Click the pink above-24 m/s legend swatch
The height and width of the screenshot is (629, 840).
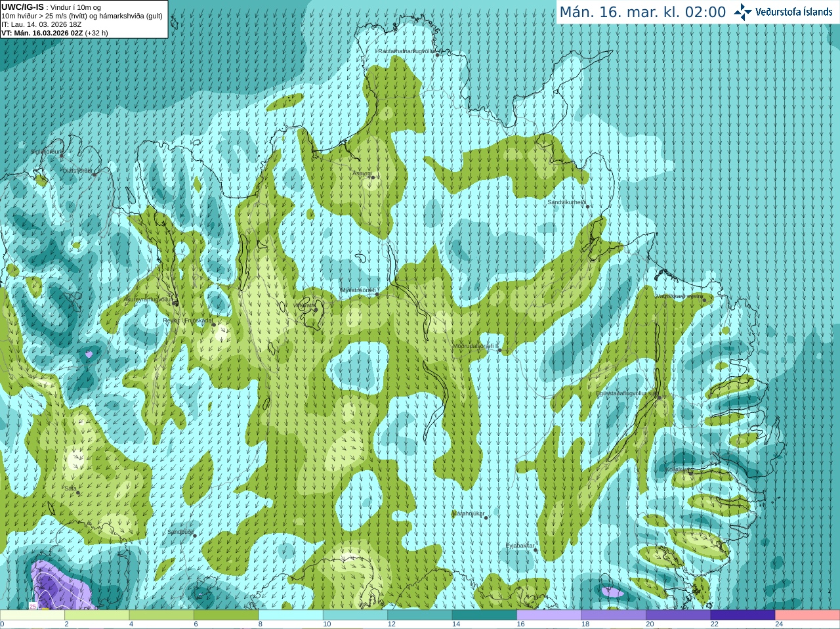pos(808,615)
